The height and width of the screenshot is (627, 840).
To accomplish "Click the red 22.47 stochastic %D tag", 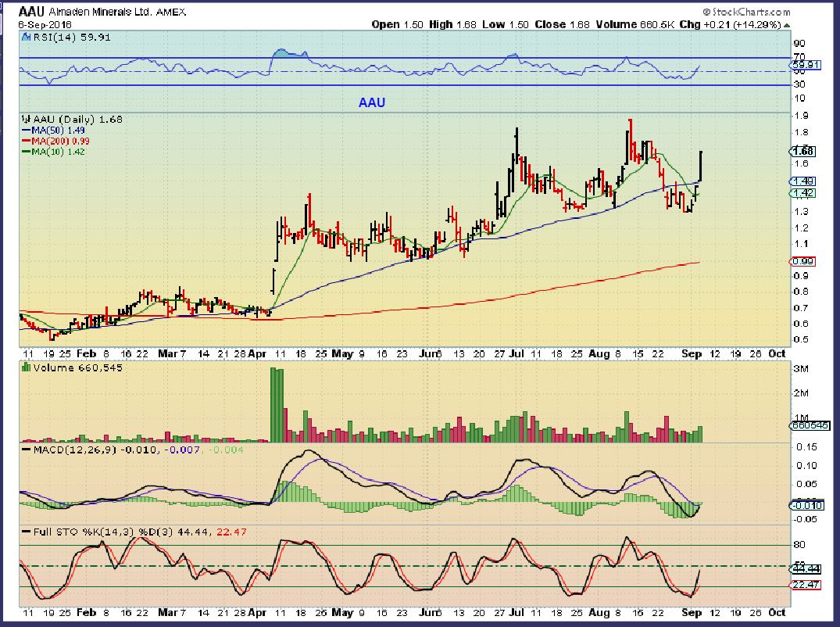I will tap(806, 585).
